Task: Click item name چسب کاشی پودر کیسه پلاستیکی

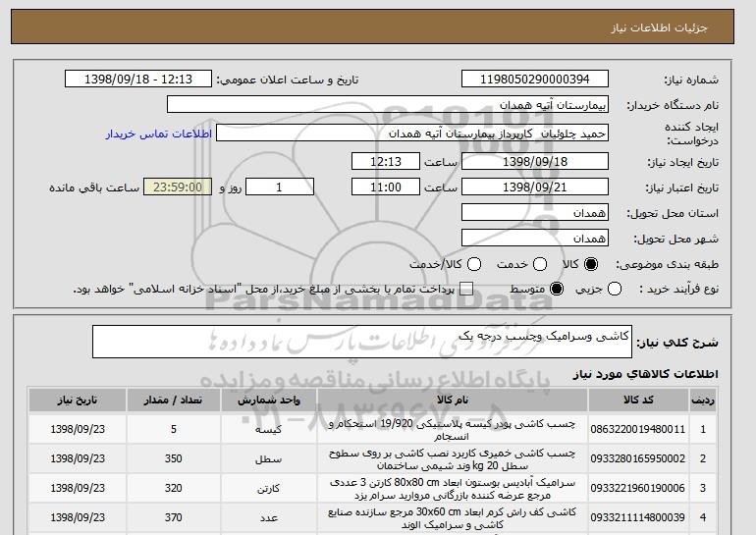Action: [452, 430]
